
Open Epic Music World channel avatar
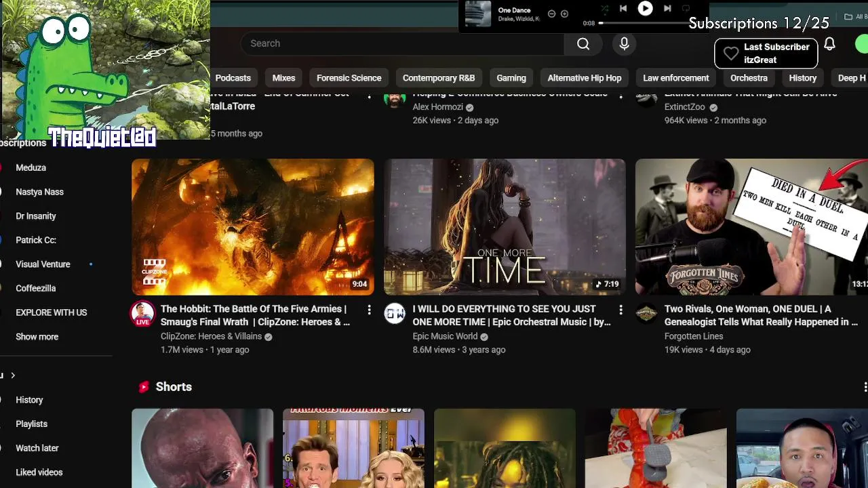pyautogui.click(x=395, y=313)
